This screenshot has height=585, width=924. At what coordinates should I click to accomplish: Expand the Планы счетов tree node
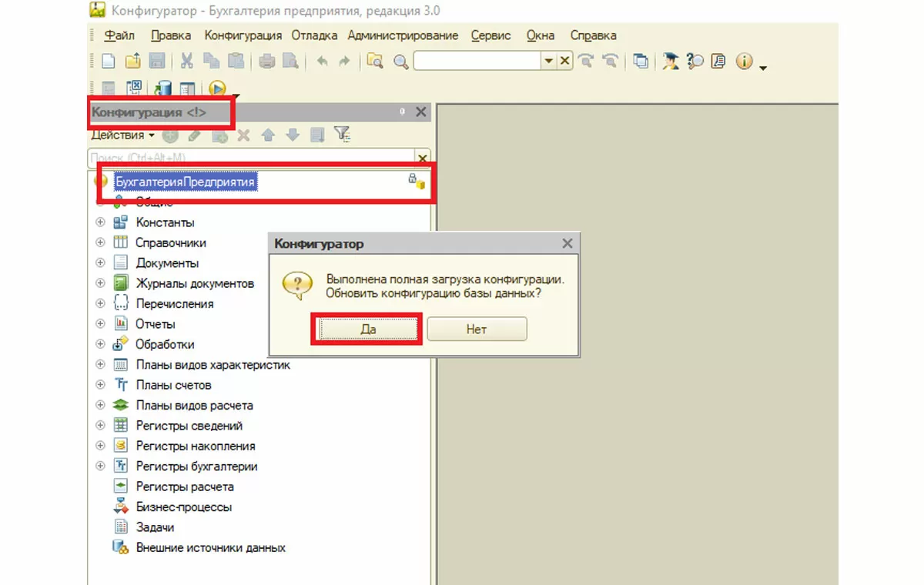[x=100, y=385]
